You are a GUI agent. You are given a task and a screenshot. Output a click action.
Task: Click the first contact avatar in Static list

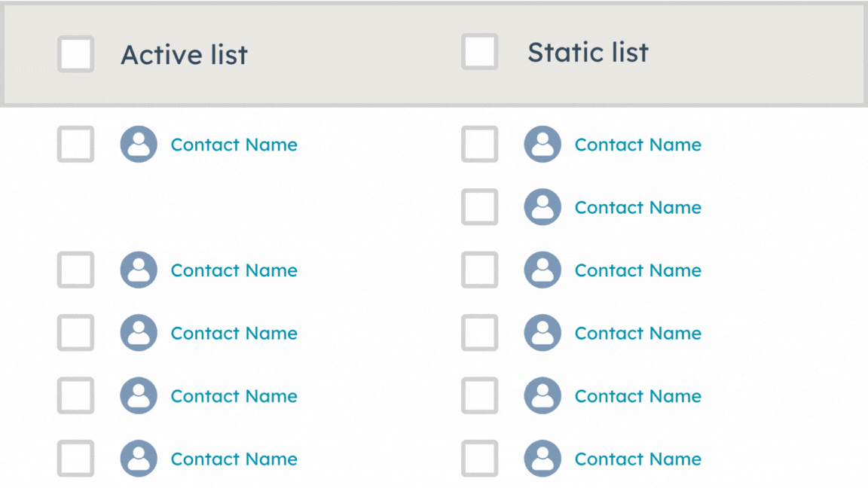542,145
